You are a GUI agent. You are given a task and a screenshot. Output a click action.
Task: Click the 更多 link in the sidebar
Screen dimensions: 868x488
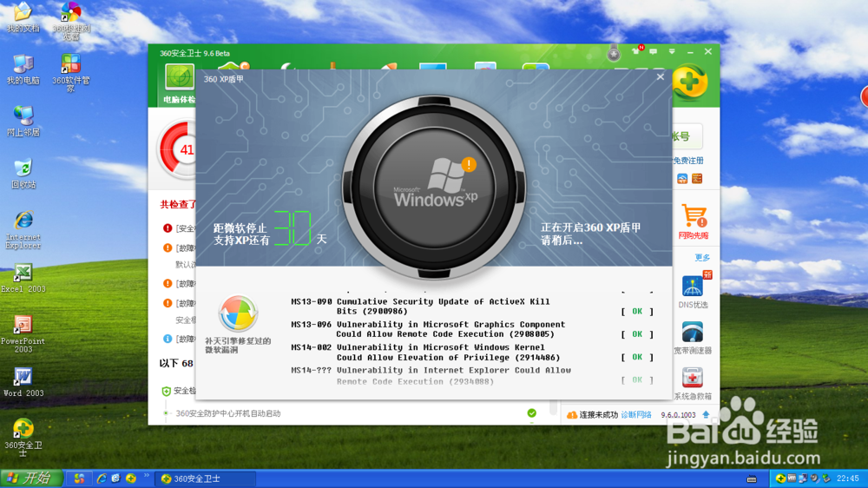coord(702,258)
